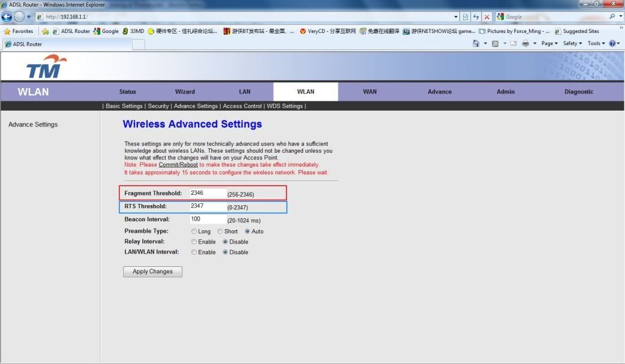Click the search magnifier icon

(x=612, y=16)
